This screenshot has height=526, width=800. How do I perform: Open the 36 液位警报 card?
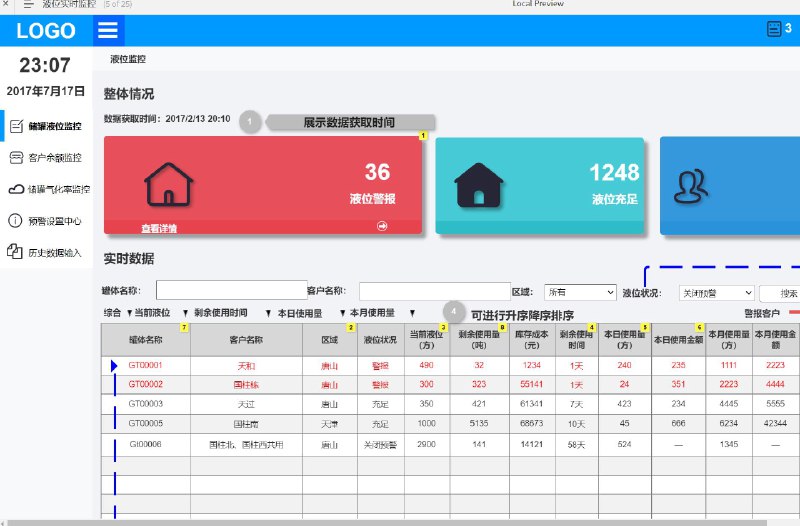coord(263,185)
